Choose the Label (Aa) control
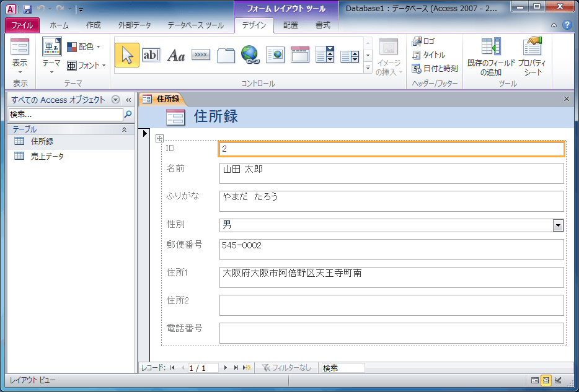The height and width of the screenshot is (392, 579). [176, 55]
